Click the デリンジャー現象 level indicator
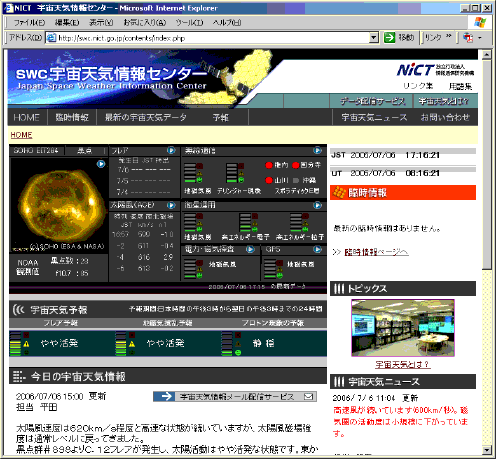Image resolution: width=497 pixels, height=459 pixels. tap(235, 173)
